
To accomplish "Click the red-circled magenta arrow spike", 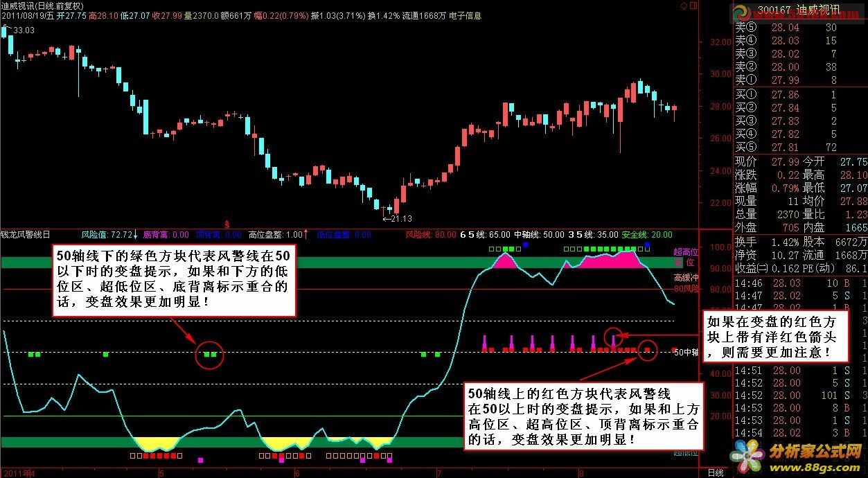I will tap(612, 337).
